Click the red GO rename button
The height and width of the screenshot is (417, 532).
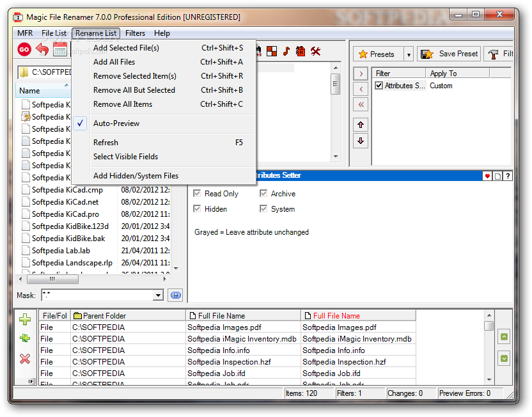click(x=24, y=49)
